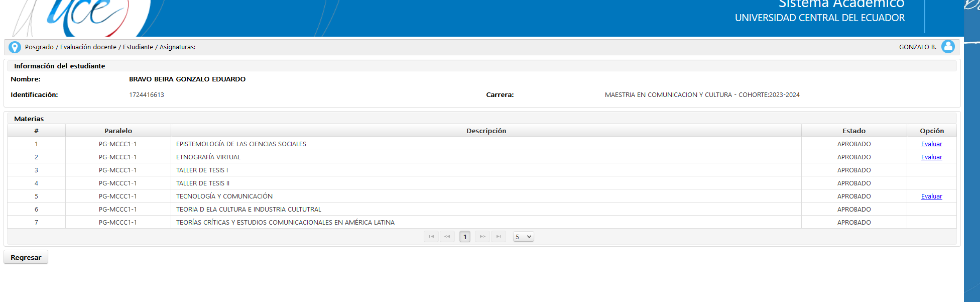Click the name BRAVO BEIRA GONZALO EDUARDO

[x=187, y=79]
